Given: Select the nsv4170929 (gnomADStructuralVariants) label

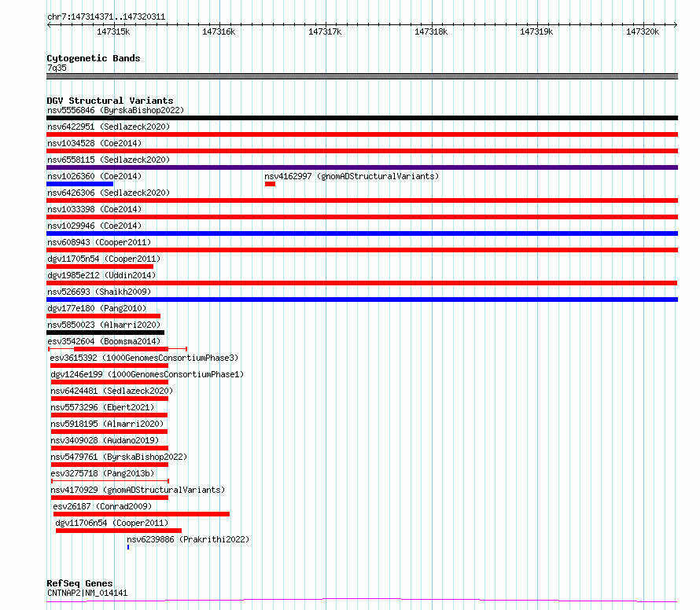Looking at the screenshot, I should coord(138,490).
